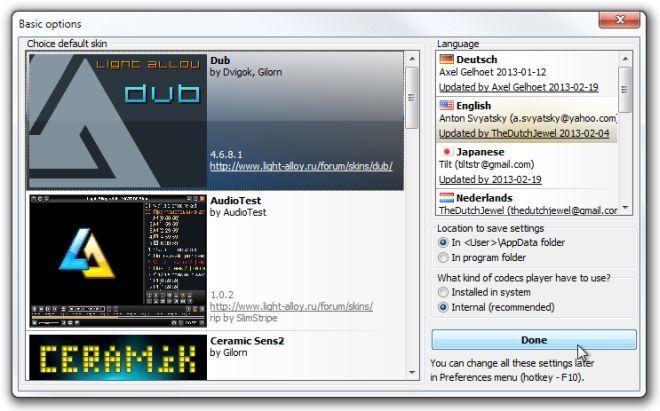Click 'Axel Gelhoet 2013-01-12' text

(492, 72)
